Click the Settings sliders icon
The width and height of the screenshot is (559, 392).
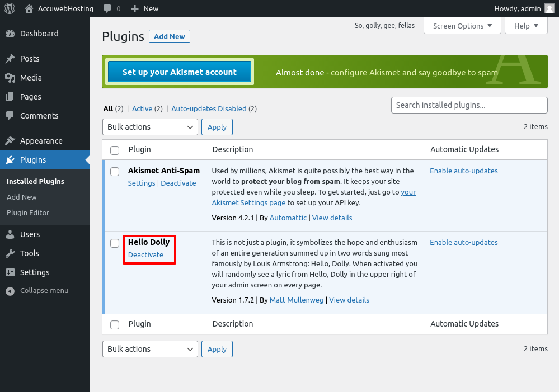pos(10,272)
